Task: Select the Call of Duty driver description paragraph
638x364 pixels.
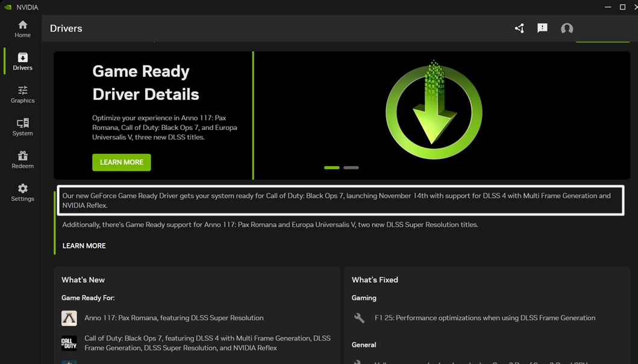Action: pos(340,200)
